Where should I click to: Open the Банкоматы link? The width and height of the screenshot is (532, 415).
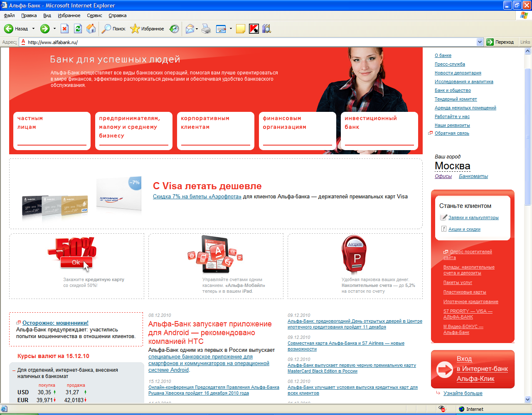click(x=473, y=176)
